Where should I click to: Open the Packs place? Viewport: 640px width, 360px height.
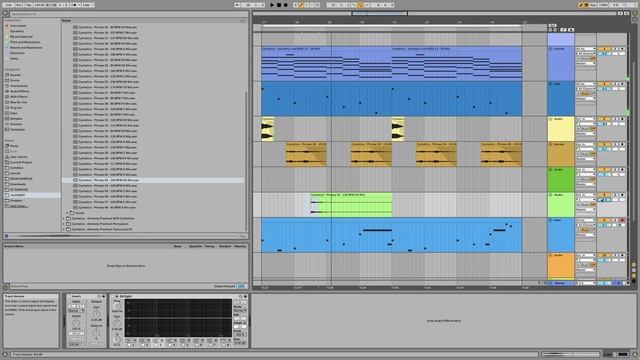click(x=14, y=146)
